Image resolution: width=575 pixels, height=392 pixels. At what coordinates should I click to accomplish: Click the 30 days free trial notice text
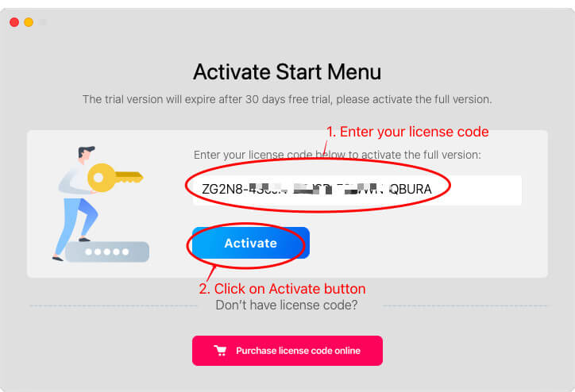[287, 99]
